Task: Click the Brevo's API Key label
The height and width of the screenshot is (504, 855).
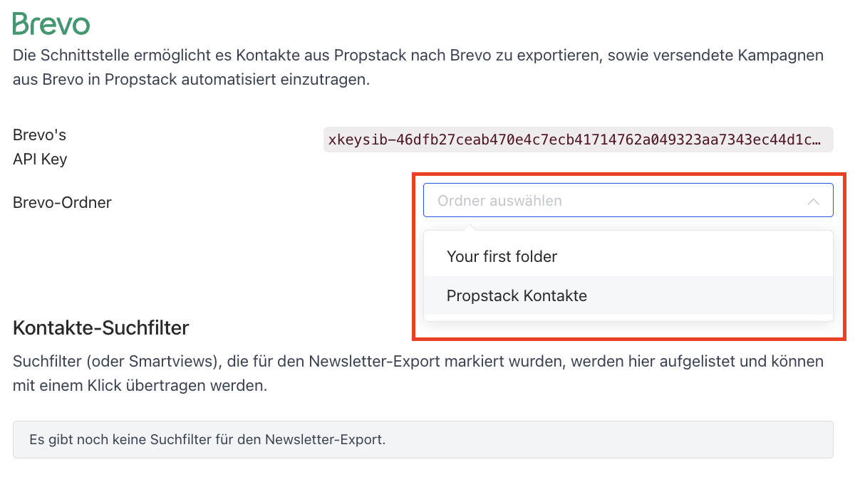Action: [x=40, y=147]
